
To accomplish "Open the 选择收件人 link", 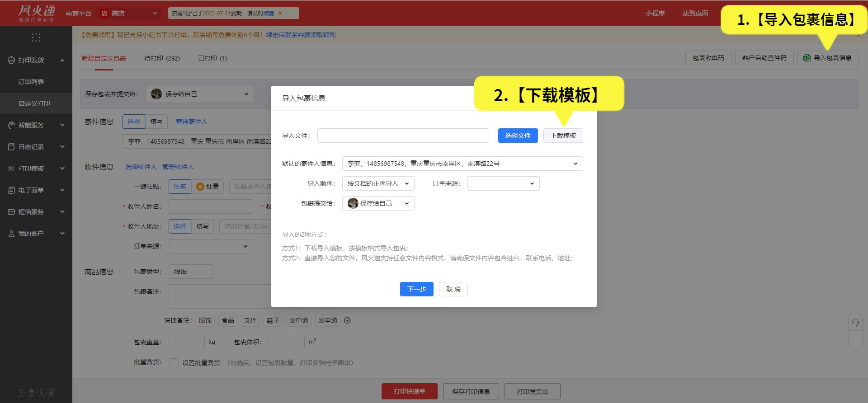I will (141, 167).
